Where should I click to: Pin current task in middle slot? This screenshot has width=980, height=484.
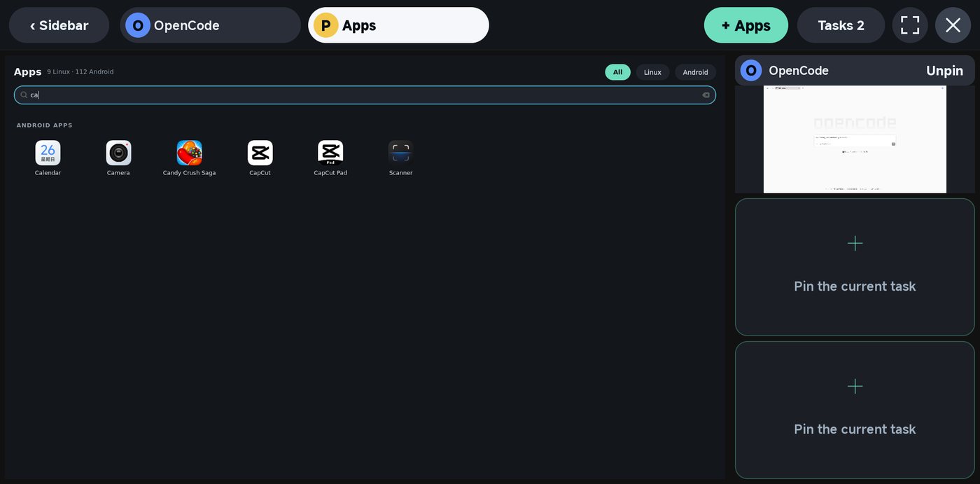point(855,267)
